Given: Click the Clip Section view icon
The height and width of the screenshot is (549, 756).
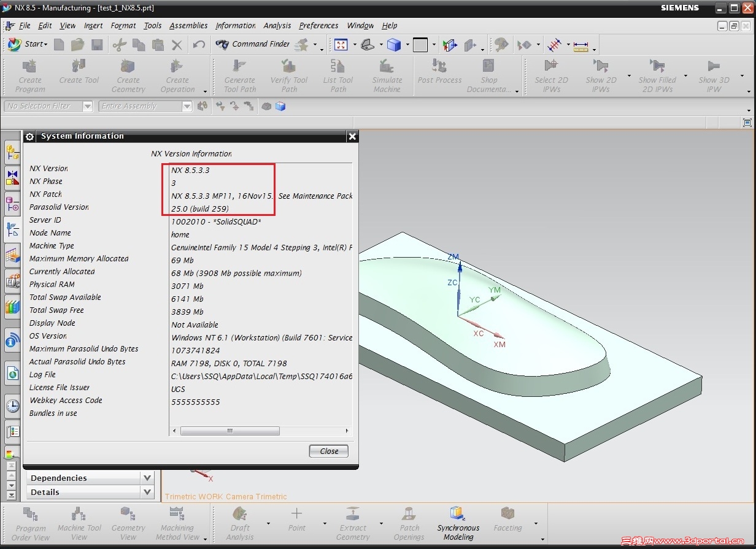Looking at the screenshot, I should pyautogui.click(x=450, y=45).
